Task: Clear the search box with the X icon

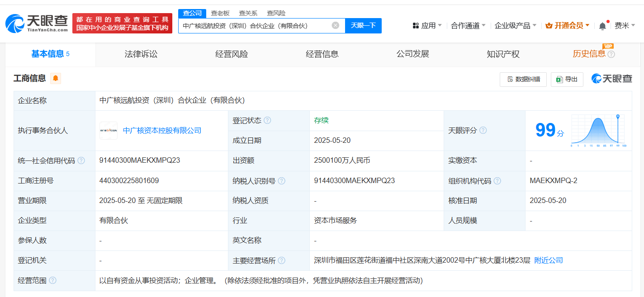Action: click(x=336, y=25)
